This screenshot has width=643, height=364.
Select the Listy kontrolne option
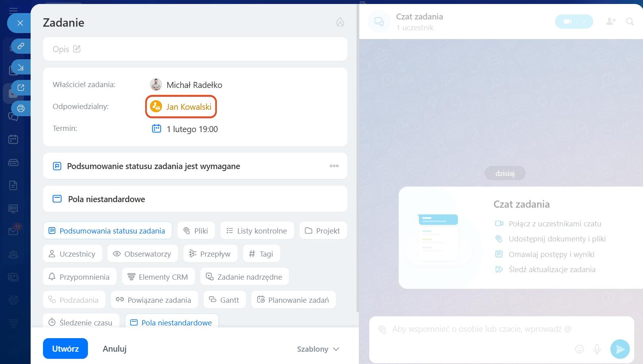click(257, 231)
